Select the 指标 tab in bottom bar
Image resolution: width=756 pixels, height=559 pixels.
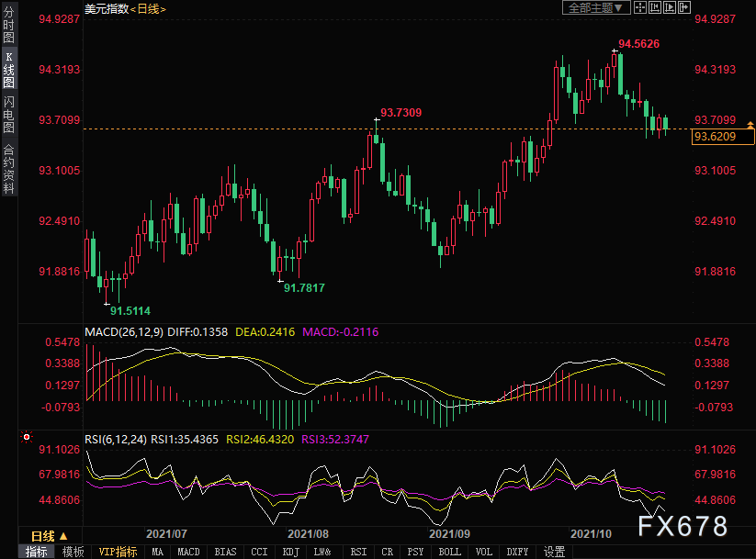click(37, 552)
